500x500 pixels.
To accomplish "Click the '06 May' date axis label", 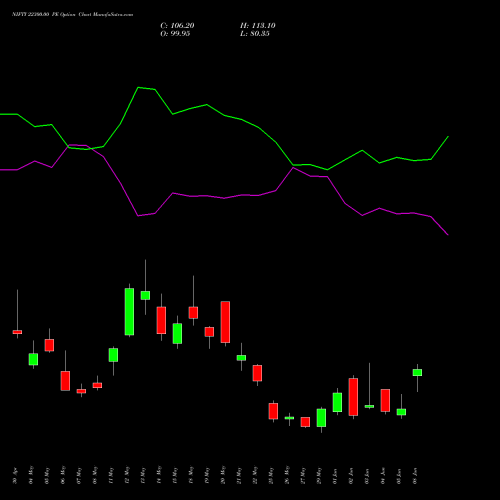I will (x=63, y=475).
